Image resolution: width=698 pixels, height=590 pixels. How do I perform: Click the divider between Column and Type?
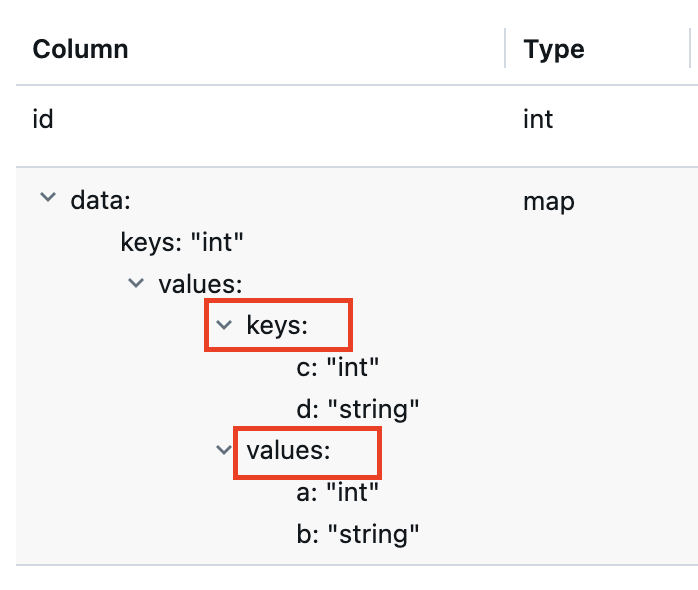(x=505, y=48)
